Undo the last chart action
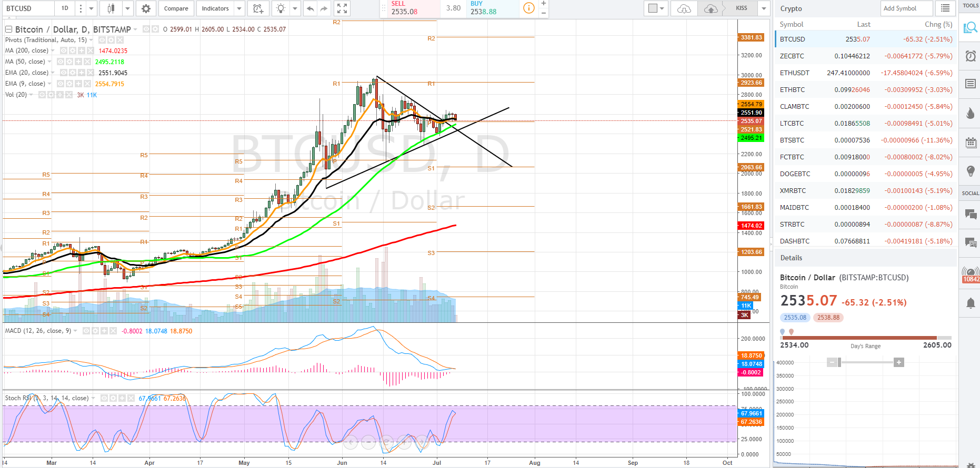 point(310,8)
